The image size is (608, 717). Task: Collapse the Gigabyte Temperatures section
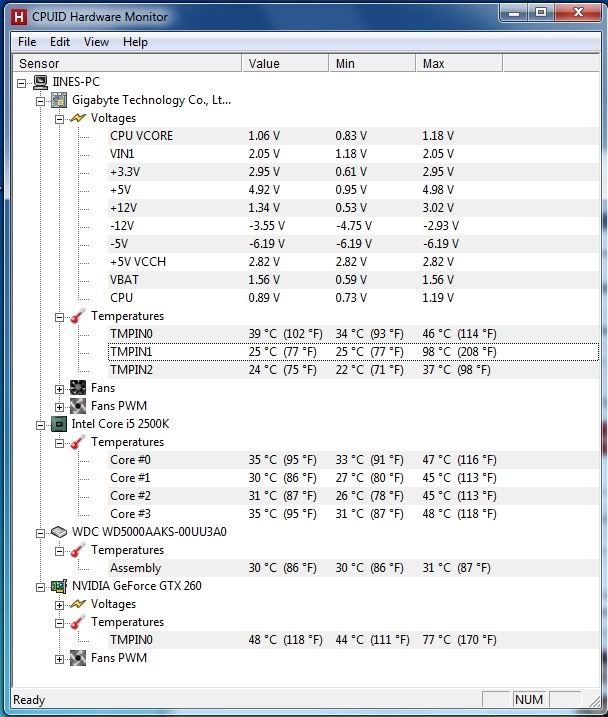click(x=59, y=317)
